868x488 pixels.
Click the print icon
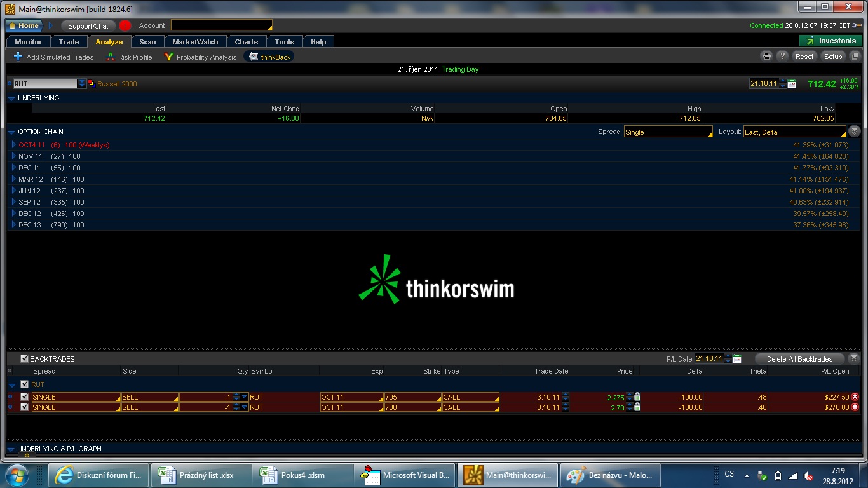(767, 57)
